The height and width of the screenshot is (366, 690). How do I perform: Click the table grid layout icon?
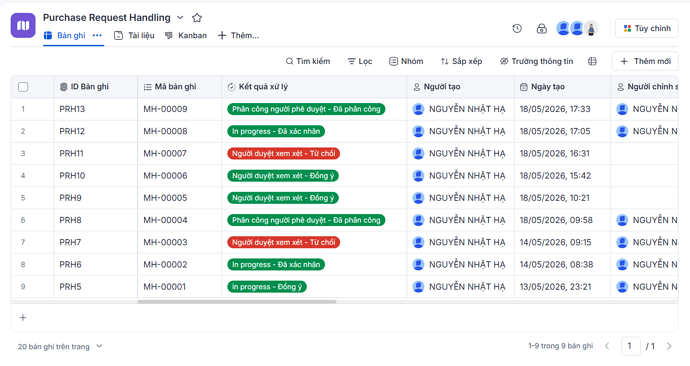[592, 61]
